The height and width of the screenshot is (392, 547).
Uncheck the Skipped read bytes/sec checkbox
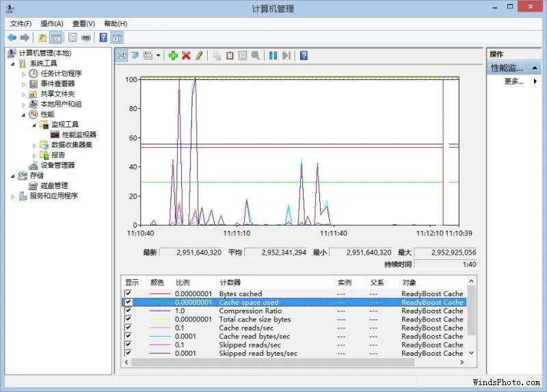128,352
